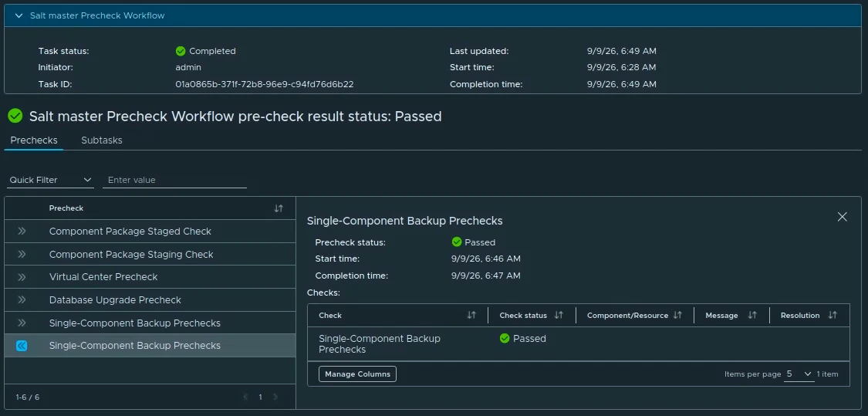This screenshot has width=868, height=416.
Task: Collapse the highlighted Single-Component Backup Prechecks row
Action: [22, 346]
